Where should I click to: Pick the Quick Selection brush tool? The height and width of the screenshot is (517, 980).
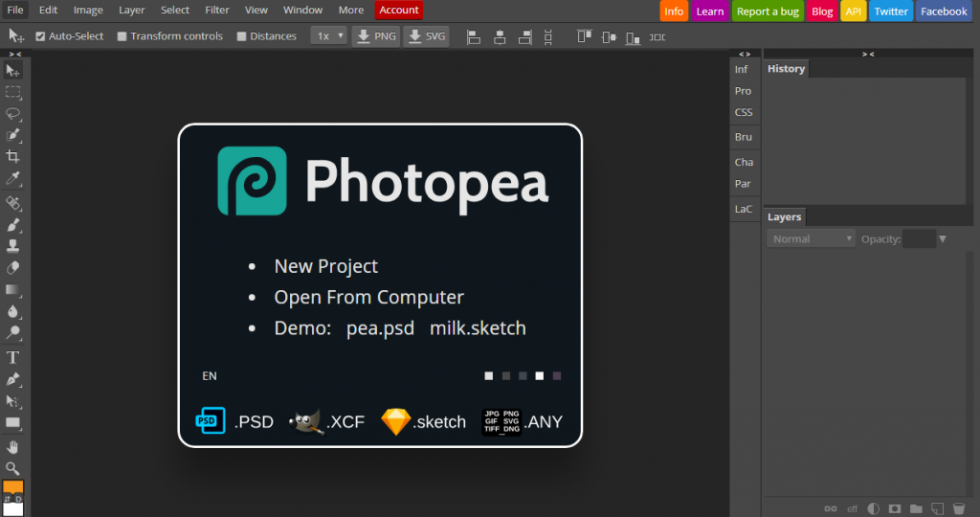[12, 135]
